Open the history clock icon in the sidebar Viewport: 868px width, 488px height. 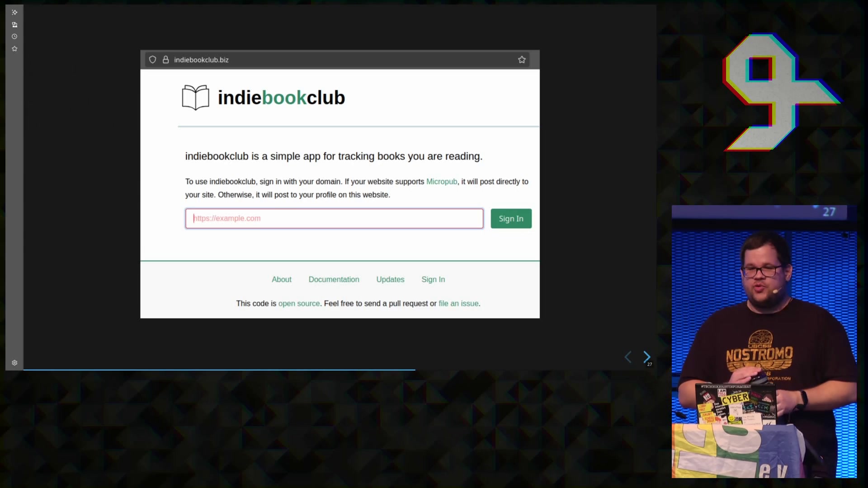[x=14, y=37]
